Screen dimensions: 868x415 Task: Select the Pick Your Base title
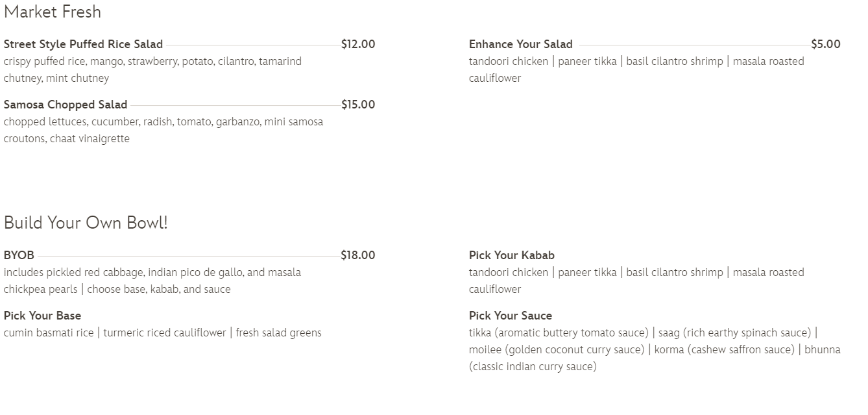click(x=42, y=316)
